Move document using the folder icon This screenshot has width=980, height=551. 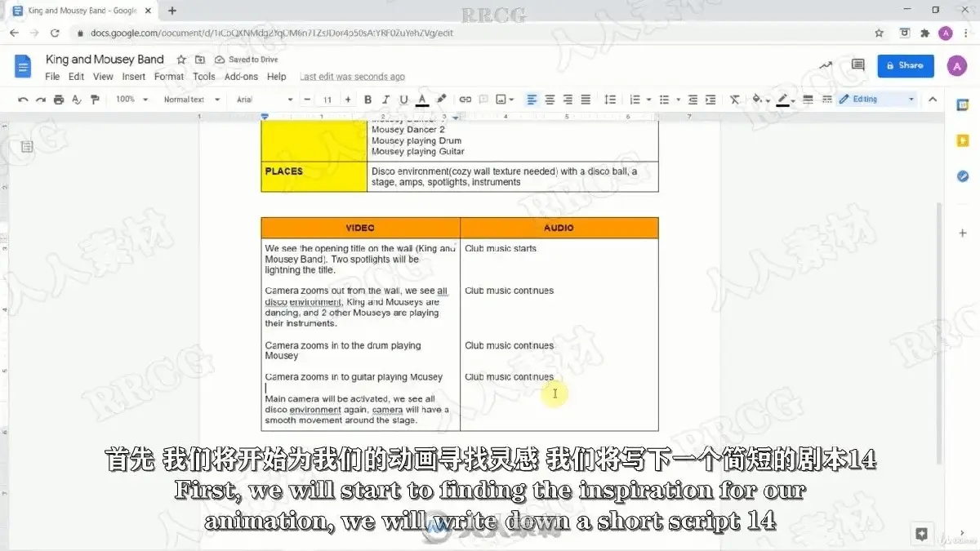pyautogui.click(x=201, y=60)
